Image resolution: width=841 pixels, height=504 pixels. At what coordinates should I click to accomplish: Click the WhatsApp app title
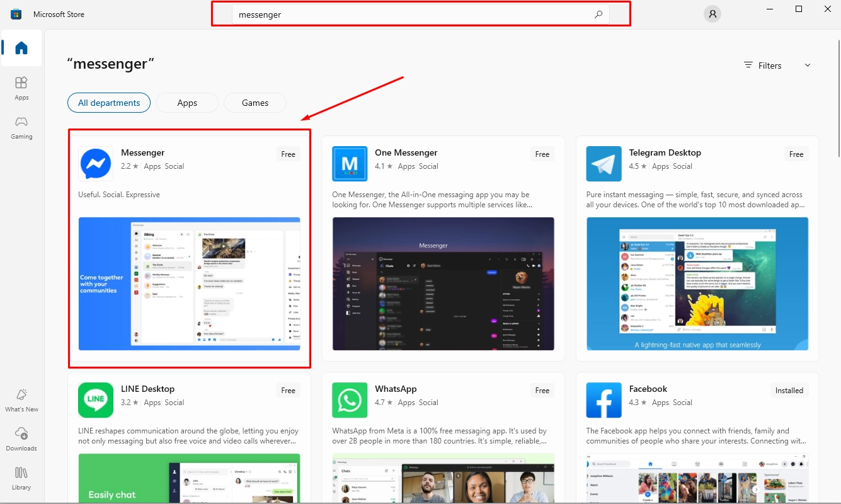[x=396, y=389]
